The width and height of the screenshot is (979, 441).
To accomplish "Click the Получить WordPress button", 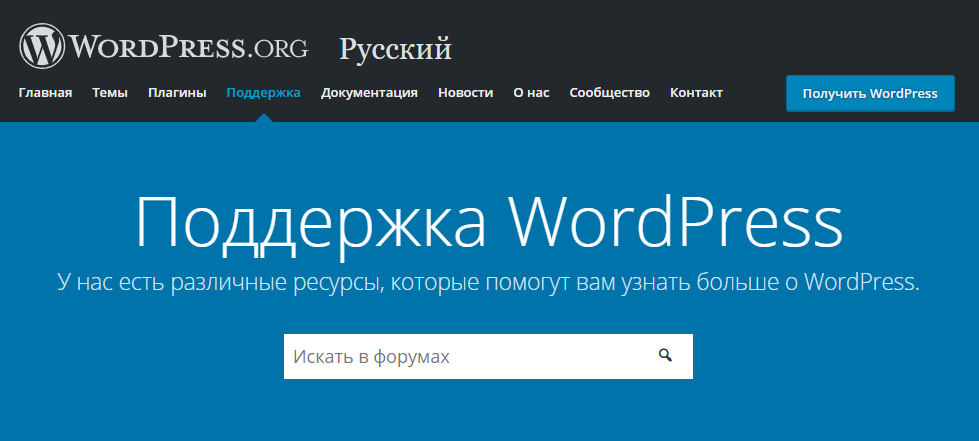I will point(870,94).
